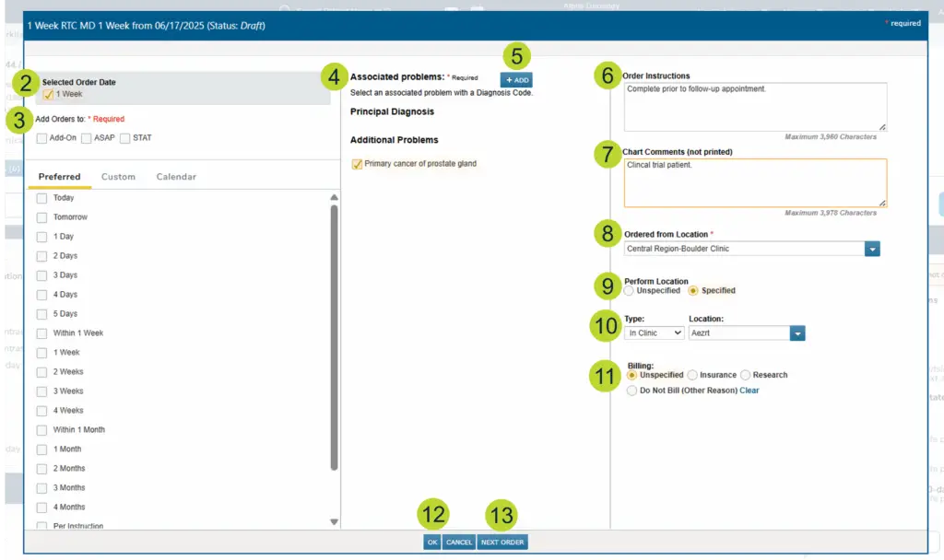944x560 pixels.
Task: Open the Type dropdown set to In Clinic
Action: [654, 333]
